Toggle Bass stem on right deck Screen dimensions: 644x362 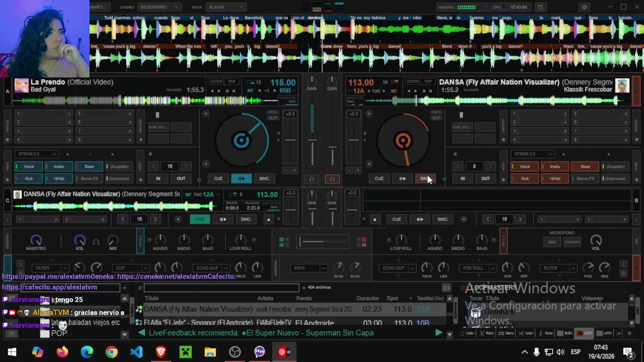point(585,166)
